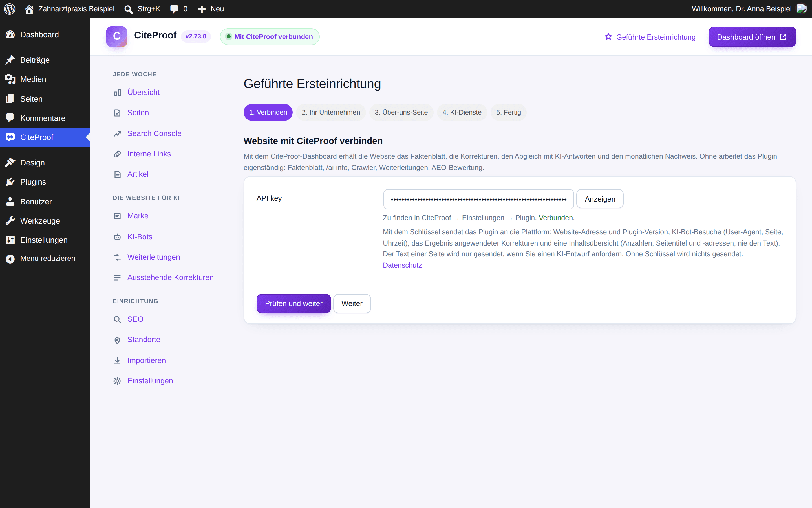Click the Weiter button
This screenshot has height=508, width=812.
coord(352,303)
